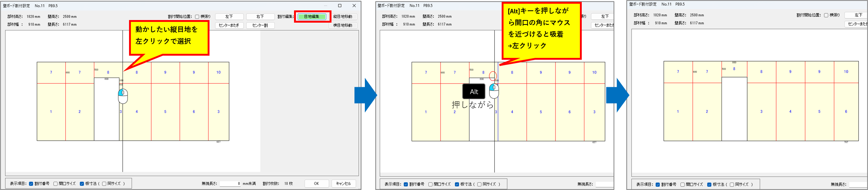Enable 開口サイズ checkbox in the left window
This screenshot has width=868, height=190.
point(56,184)
